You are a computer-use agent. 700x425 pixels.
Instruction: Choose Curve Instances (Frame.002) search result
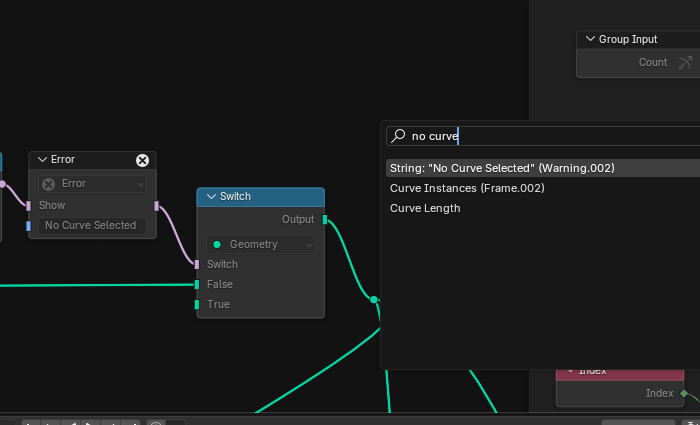point(543,188)
